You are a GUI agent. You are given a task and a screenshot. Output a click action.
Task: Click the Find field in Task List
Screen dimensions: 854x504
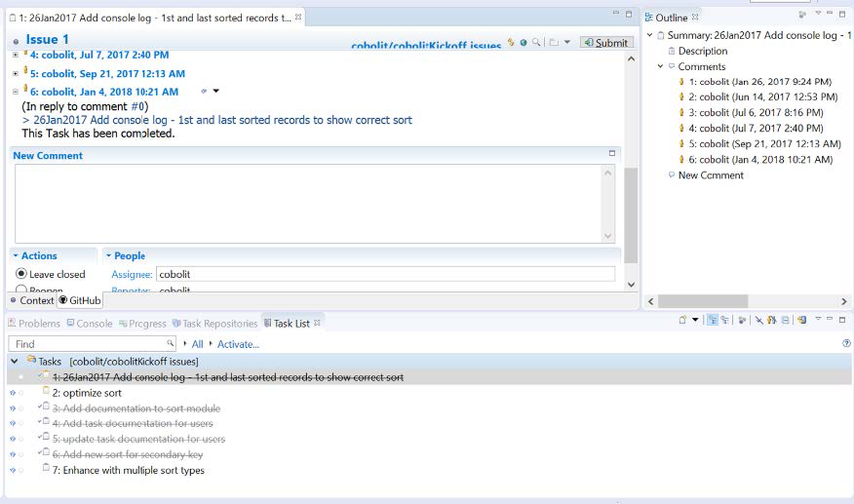(x=92, y=344)
